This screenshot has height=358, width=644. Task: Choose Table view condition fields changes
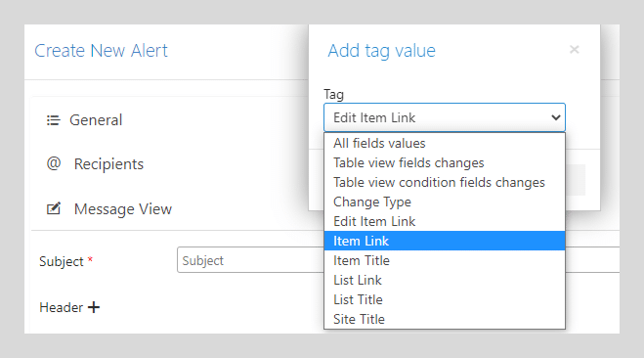click(x=445, y=182)
